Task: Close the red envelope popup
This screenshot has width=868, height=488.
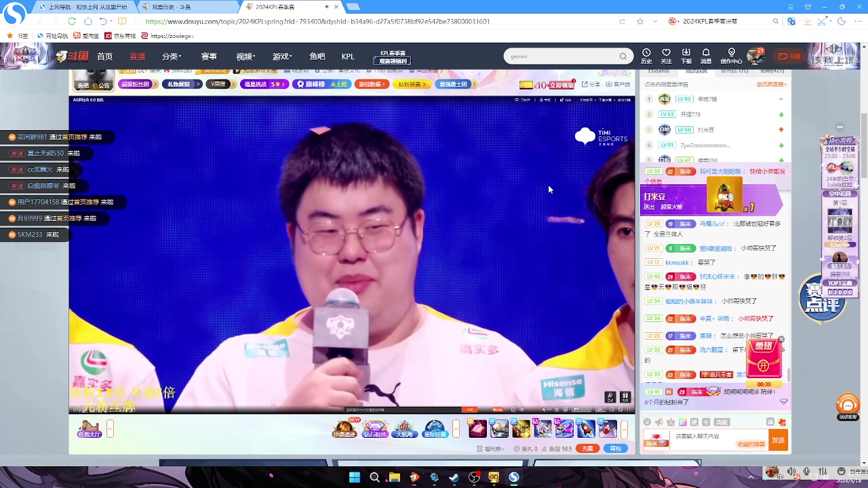Action: tap(781, 340)
